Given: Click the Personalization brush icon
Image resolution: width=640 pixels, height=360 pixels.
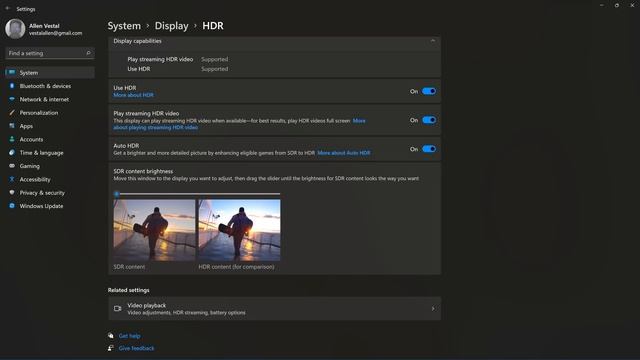Looking at the screenshot, I should tap(12, 113).
